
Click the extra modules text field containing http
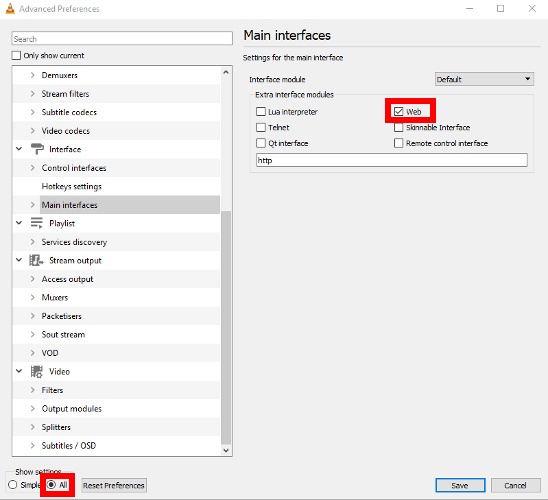coord(391,160)
